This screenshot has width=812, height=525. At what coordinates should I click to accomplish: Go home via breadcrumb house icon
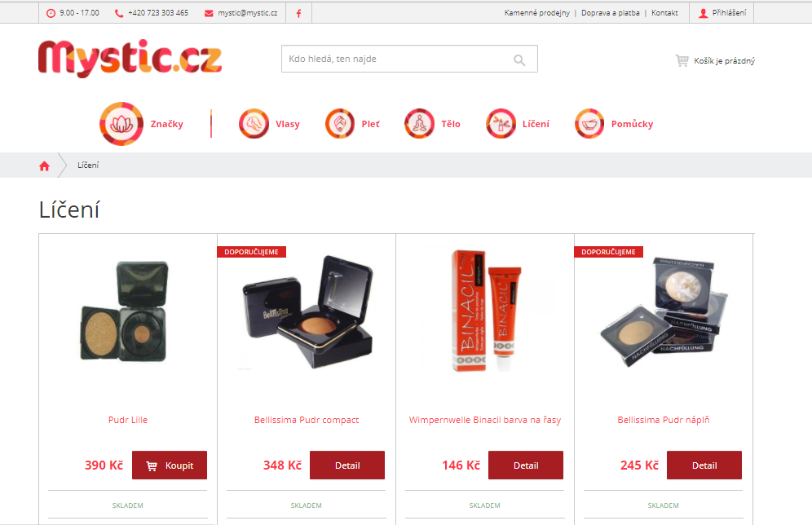45,165
